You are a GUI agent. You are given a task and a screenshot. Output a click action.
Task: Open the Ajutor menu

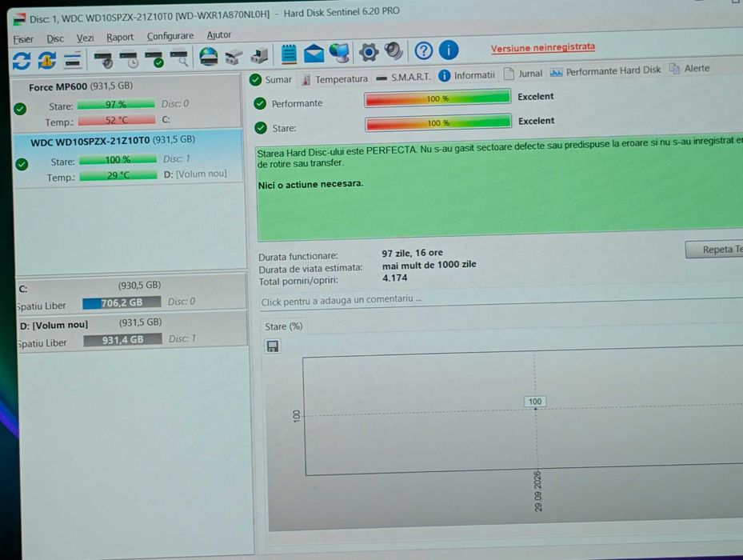tap(219, 35)
